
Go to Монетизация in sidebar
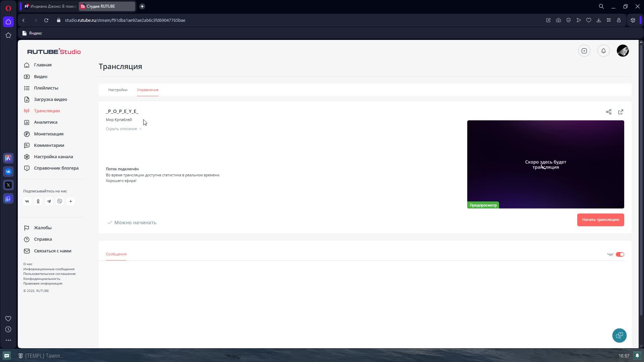tap(44, 134)
